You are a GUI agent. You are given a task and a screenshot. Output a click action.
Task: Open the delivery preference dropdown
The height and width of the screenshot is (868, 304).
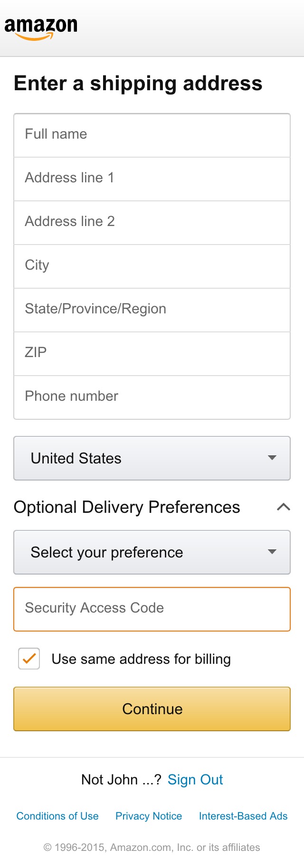pos(152,552)
